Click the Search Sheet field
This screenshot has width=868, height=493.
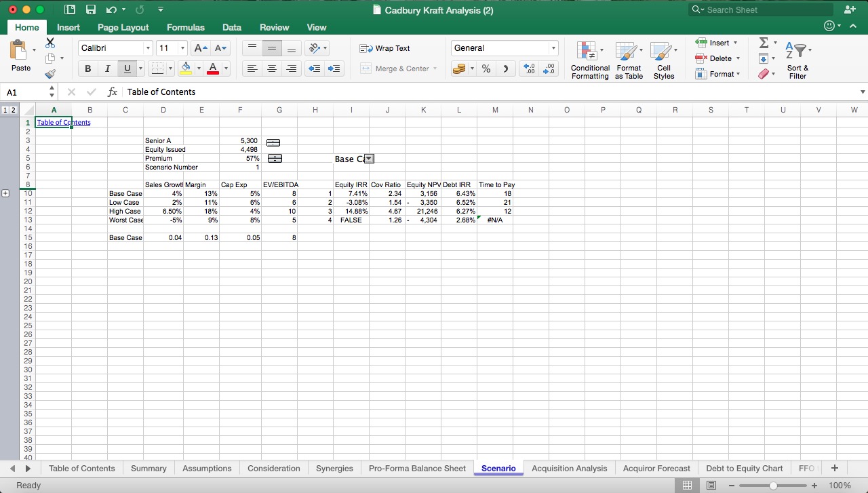[x=766, y=10]
